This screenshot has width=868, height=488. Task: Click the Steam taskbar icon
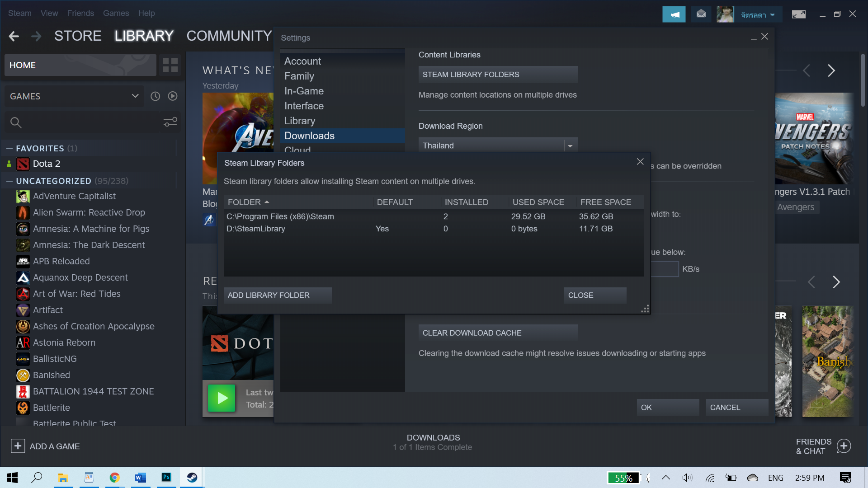coord(192,478)
